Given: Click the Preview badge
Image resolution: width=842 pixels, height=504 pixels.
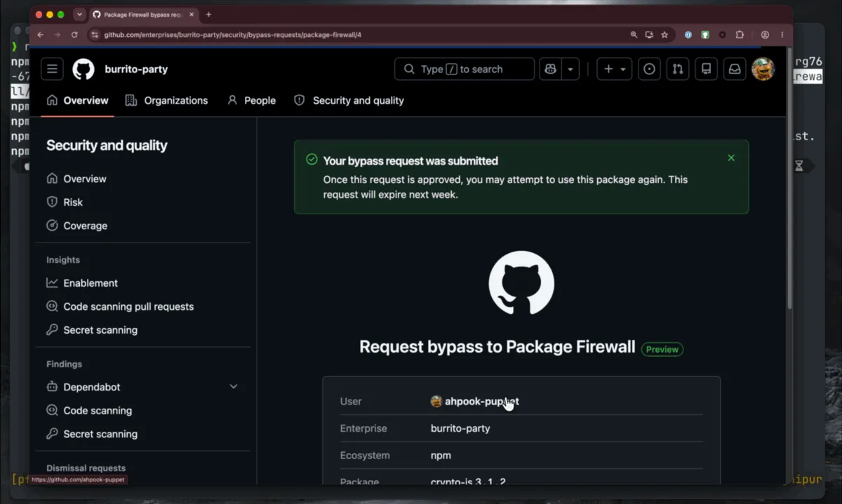Looking at the screenshot, I should pyautogui.click(x=662, y=349).
